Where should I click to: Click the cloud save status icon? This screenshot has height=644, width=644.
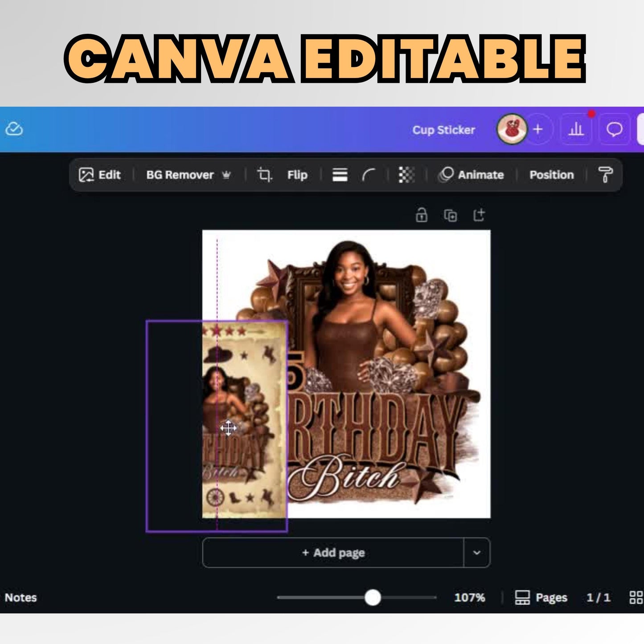click(x=14, y=129)
